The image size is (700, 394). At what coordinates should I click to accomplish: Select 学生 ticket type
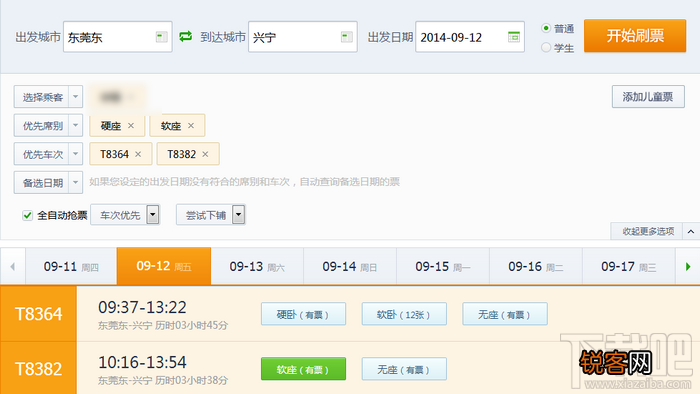pos(546,47)
